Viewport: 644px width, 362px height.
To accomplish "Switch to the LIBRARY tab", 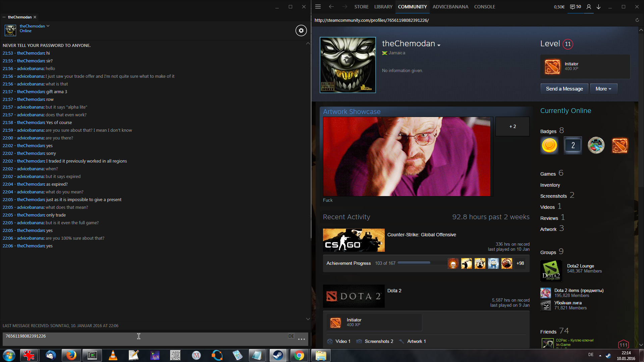I will point(383,7).
